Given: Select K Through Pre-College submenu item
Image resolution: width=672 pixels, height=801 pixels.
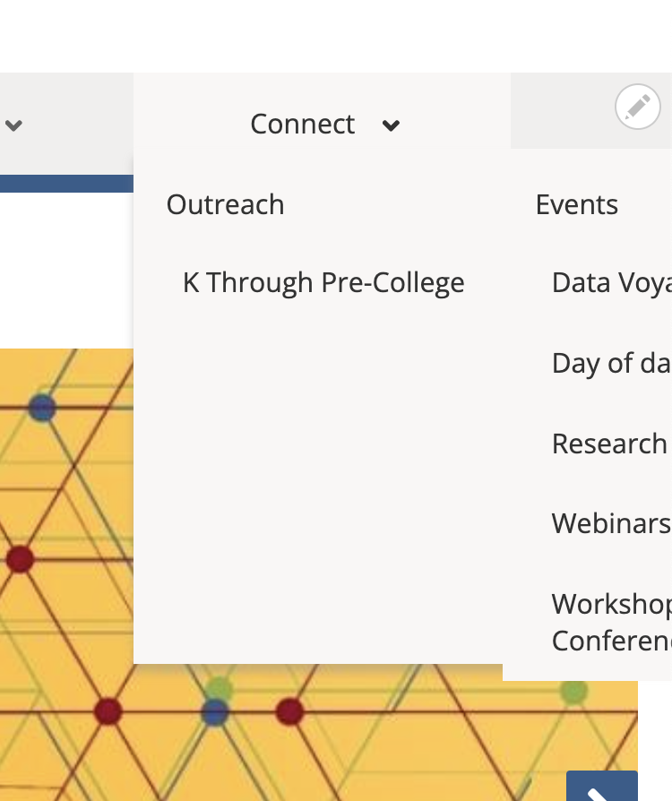Looking at the screenshot, I should [x=323, y=282].
